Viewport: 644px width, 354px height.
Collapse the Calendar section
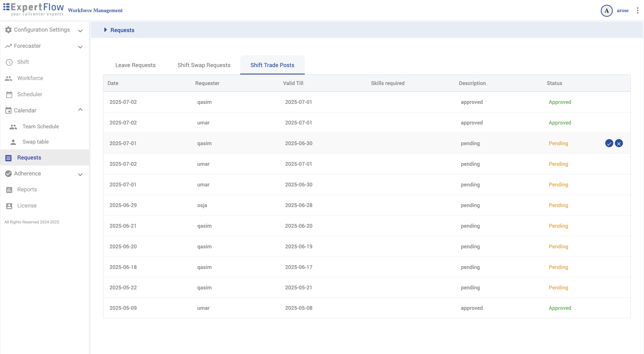[80, 110]
